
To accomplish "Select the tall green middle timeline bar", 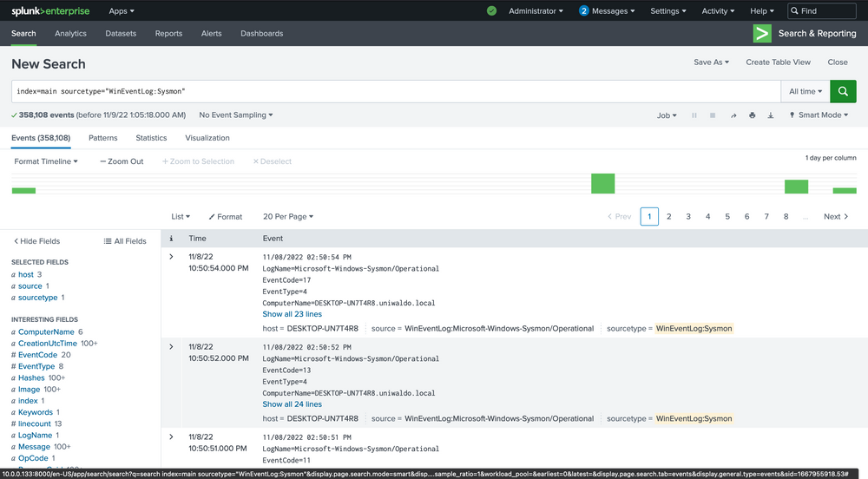I will coord(602,183).
